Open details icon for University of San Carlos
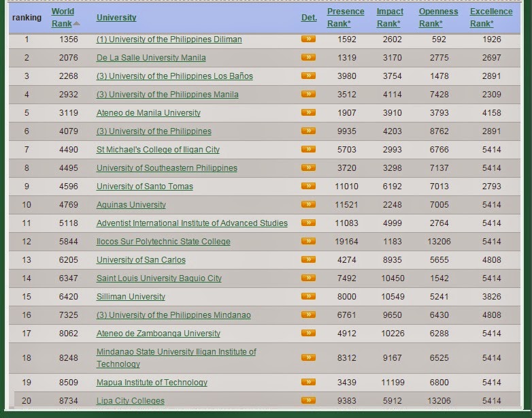 [308, 259]
